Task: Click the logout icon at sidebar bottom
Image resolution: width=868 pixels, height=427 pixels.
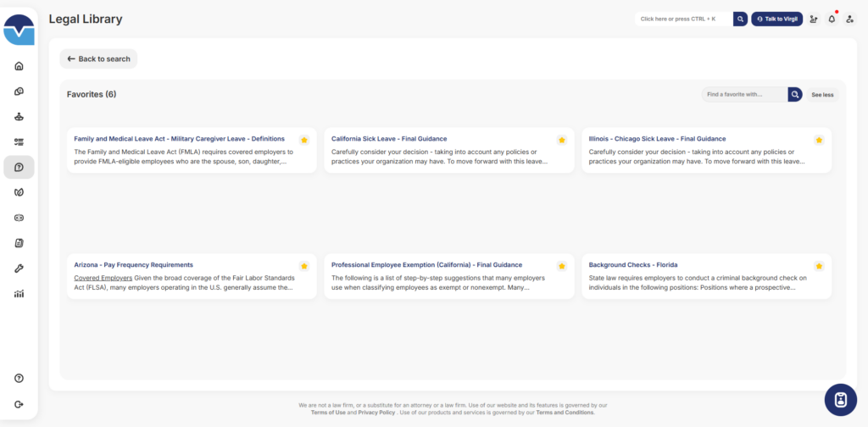Action: [19, 404]
